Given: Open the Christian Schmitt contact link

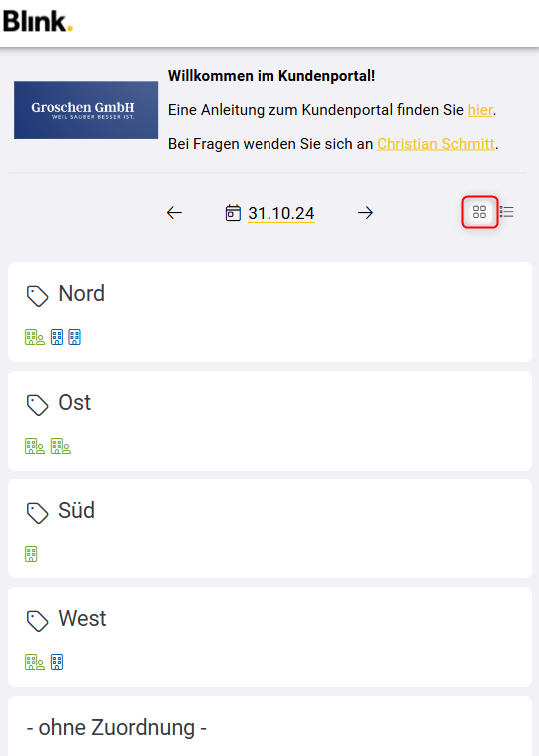Looking at the screenshot, I should pos(436,144).
